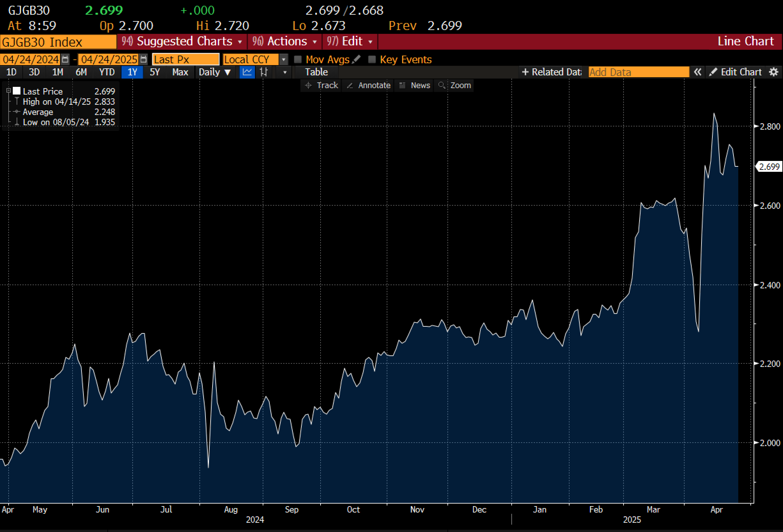
Task: Click the 2.800 y-axis label
Action: (770, 126)
